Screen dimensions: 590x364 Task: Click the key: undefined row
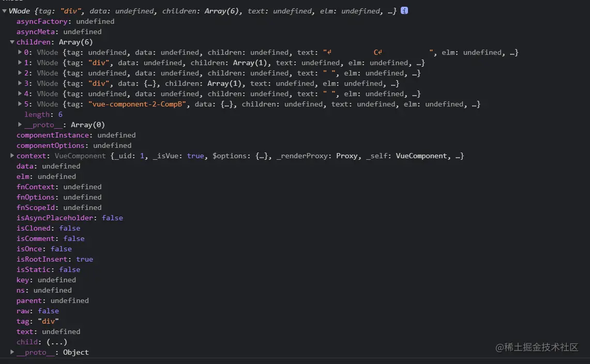tap(46, 280)
